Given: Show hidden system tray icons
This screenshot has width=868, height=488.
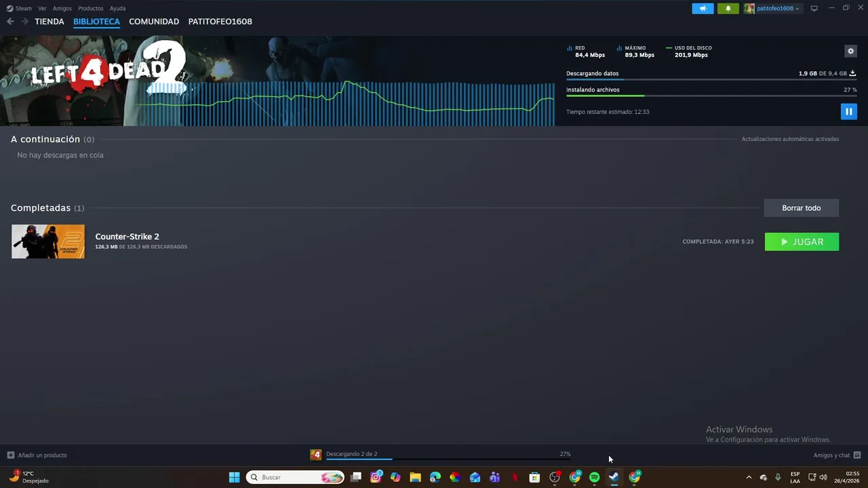Looking at the screenshot, I should click(x=749, y=477).
